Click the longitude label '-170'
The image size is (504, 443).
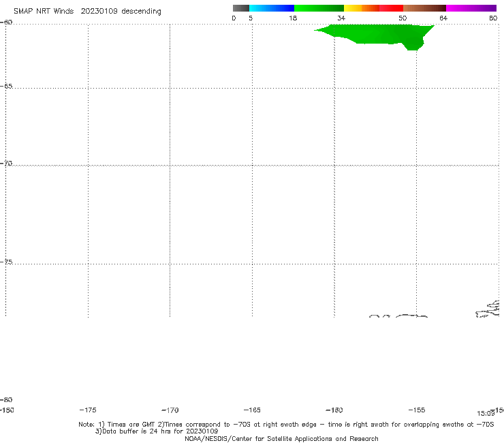(170, 410)
